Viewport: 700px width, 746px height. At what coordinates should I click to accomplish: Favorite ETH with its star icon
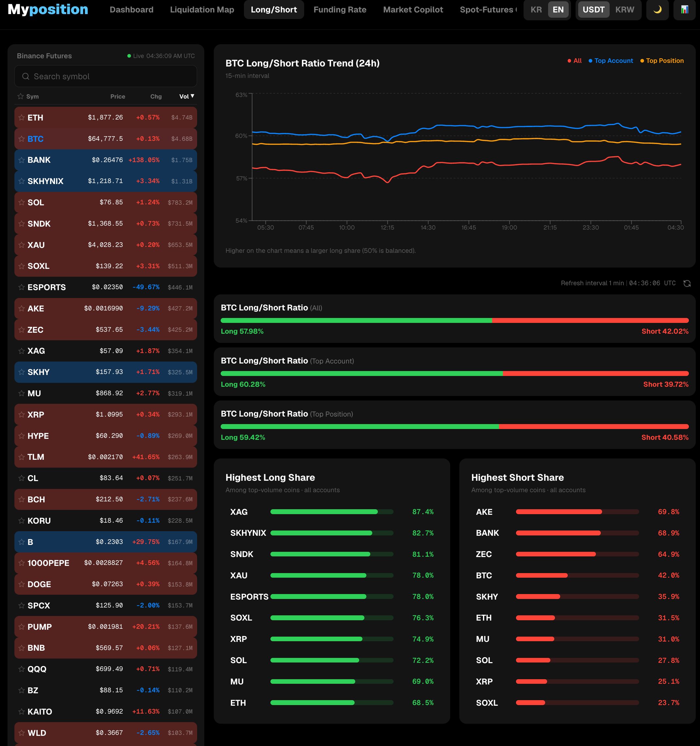coord(22,118)
